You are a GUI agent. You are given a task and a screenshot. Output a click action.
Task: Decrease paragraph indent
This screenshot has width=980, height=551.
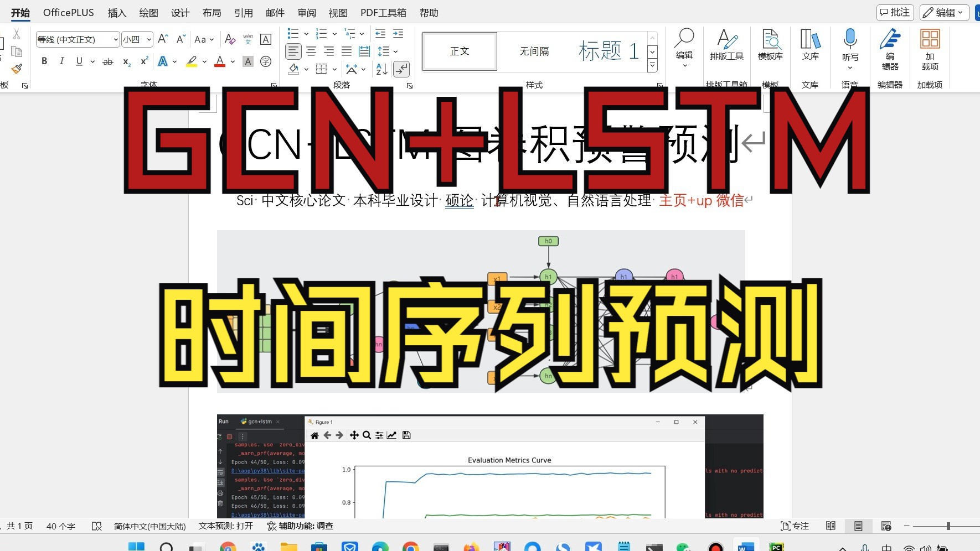coord(380,34)
